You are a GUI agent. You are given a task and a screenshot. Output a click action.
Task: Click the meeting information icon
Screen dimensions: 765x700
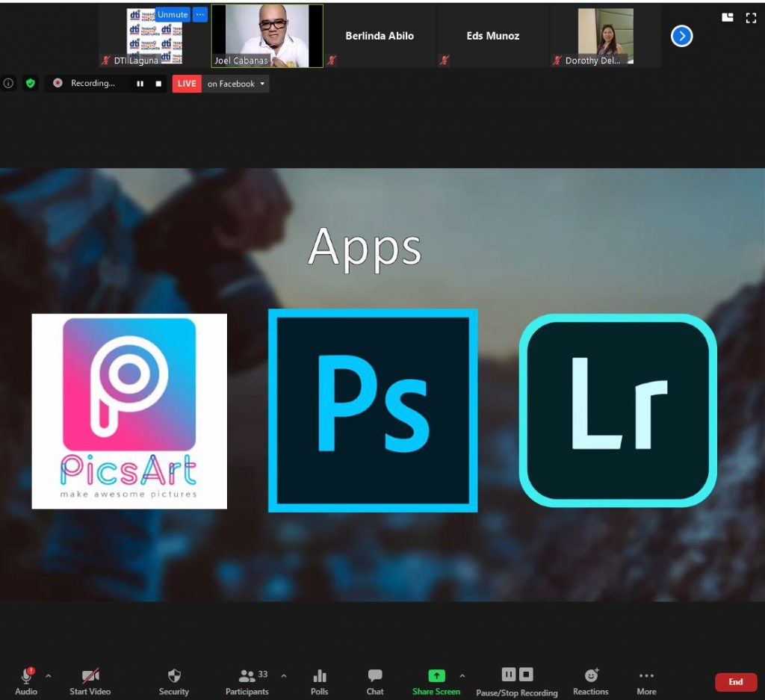pos(8,84)
